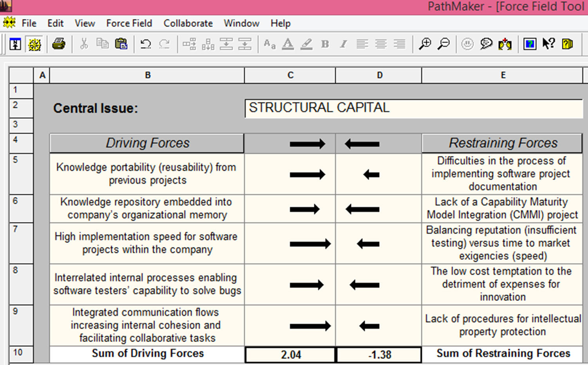Select the font color tool
The height and width of the screenshot is (365, 588).
tap(288, 44)
